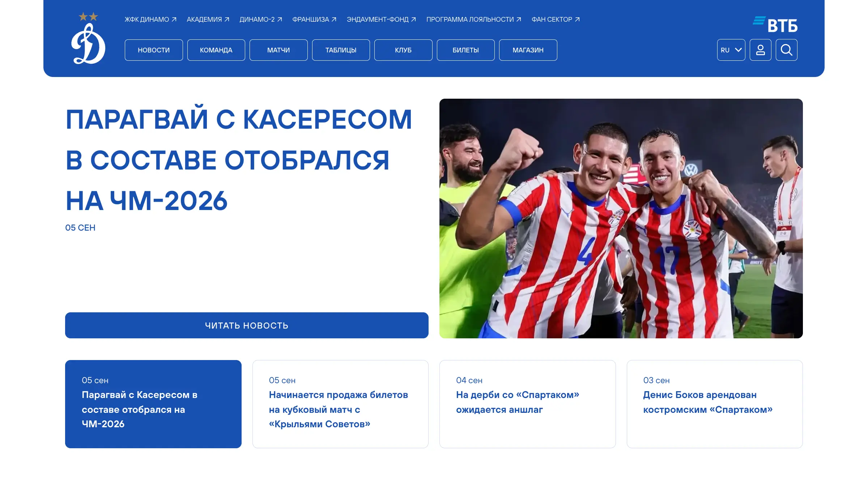Click the Dynamo club logo
This screenshot has height=488, width=868.
(88, 39)
